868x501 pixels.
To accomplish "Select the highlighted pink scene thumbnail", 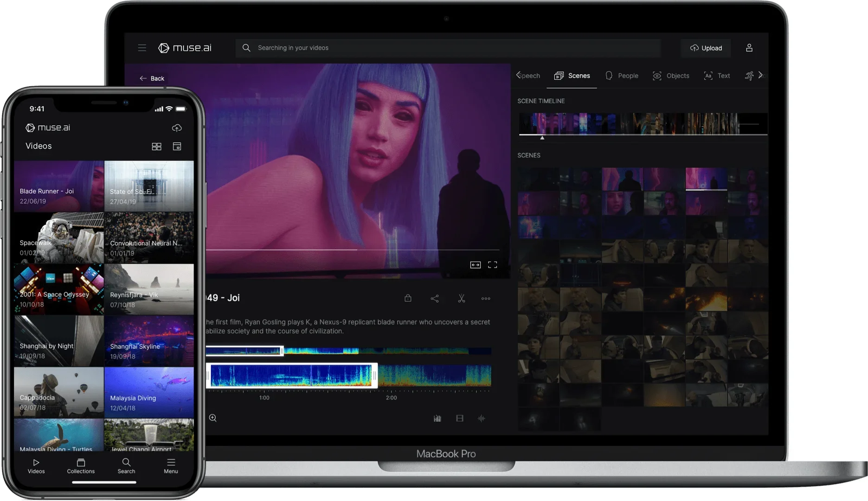I will tap(706, 179).
